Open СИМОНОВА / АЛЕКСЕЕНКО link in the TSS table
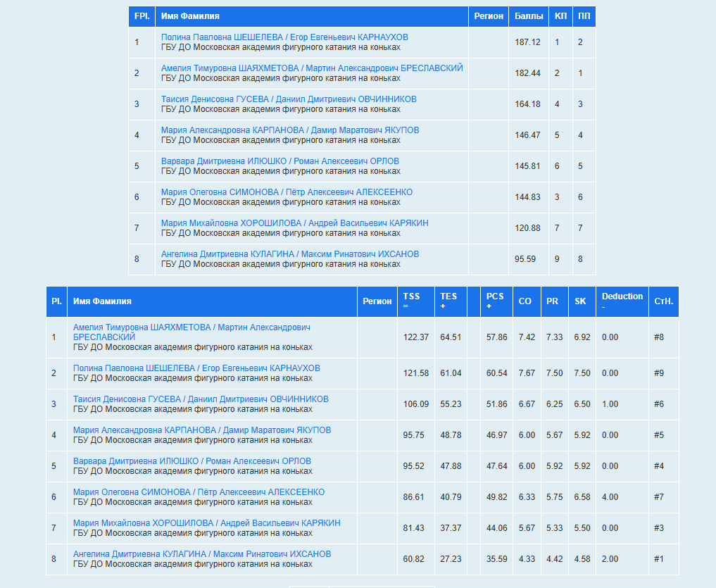 [199, 492]
